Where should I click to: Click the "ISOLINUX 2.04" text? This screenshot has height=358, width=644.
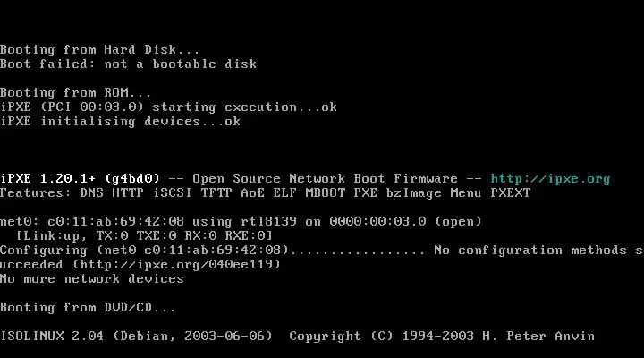51,337
